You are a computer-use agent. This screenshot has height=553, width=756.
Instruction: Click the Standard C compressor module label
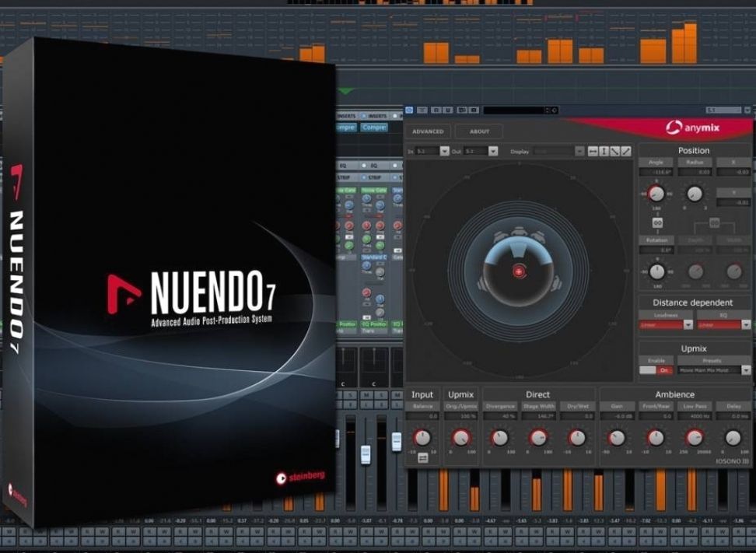(373, 257)
